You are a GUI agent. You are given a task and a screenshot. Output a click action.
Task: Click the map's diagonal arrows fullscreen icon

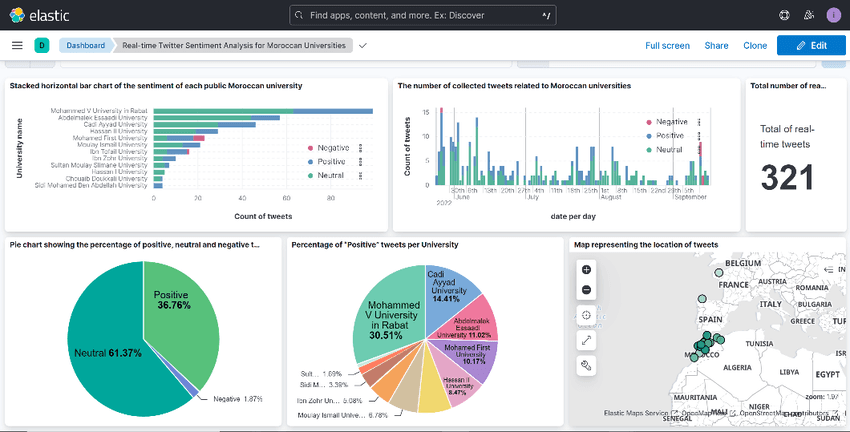point(586,340)
